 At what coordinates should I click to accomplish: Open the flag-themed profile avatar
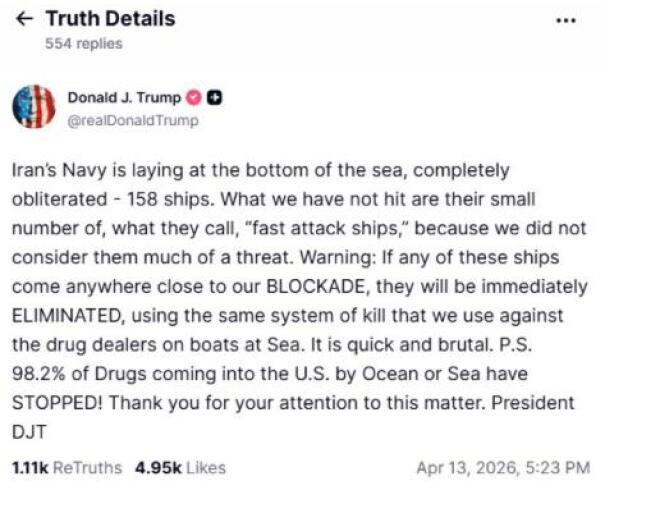pyautogui.click(x=33, y=107)
